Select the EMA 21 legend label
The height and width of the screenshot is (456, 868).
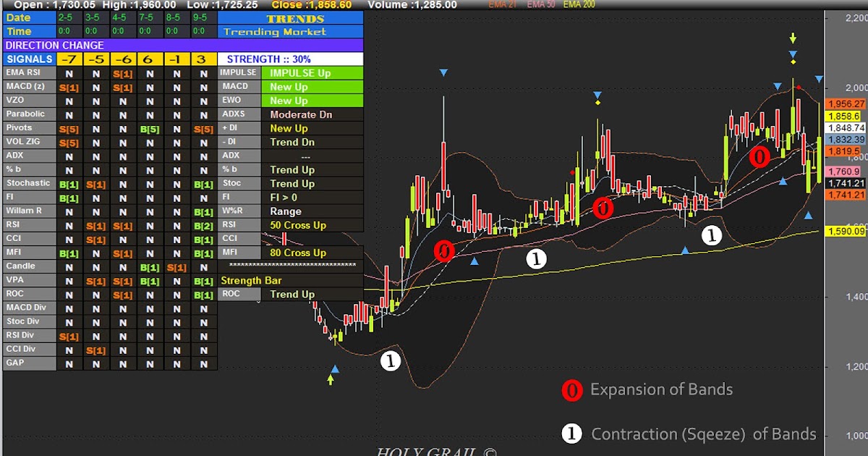[x=503, y=4]
